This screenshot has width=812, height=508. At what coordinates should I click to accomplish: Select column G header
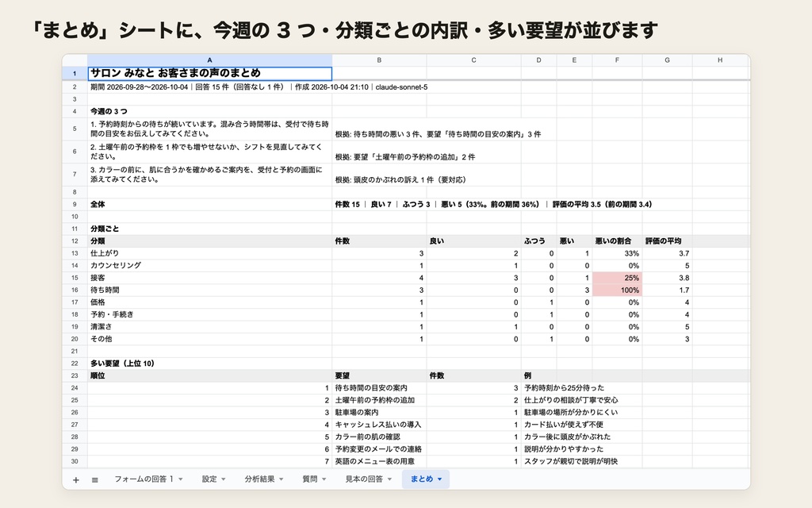(667, 60)
